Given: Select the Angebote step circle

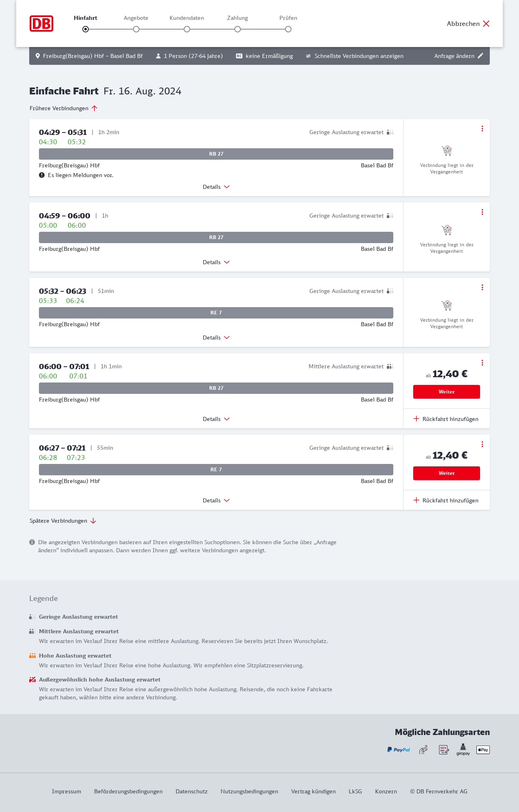Looking at the screenshot, I should (x=136, y=29).
